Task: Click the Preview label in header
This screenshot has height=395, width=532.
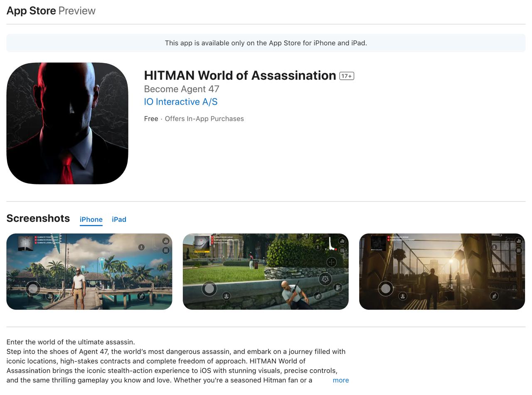Action: tap(77, 11)
